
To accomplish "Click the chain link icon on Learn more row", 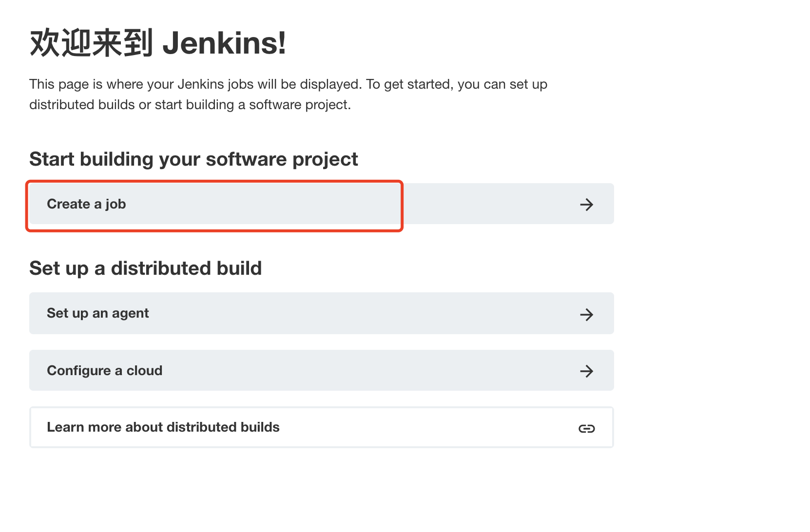I will [586, 428].
